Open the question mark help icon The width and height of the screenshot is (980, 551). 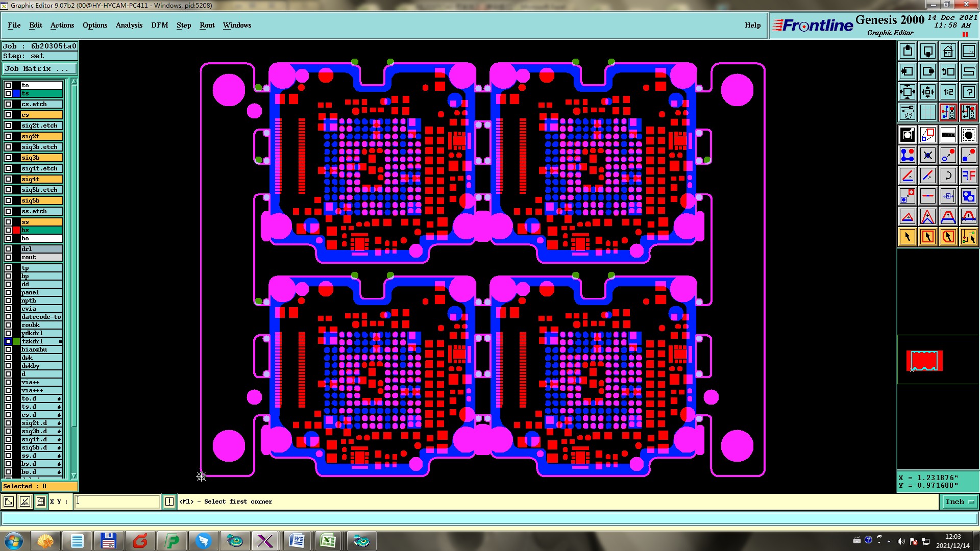(x=968, y=92)
